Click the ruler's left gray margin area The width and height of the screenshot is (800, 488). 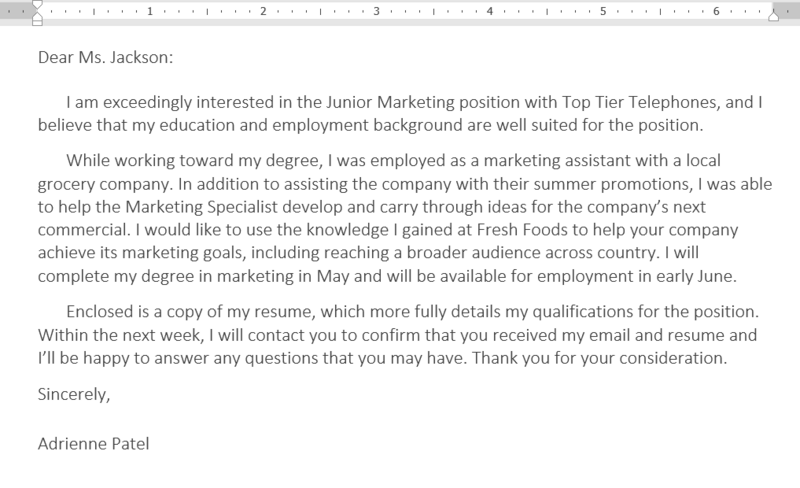pos(16,11)
